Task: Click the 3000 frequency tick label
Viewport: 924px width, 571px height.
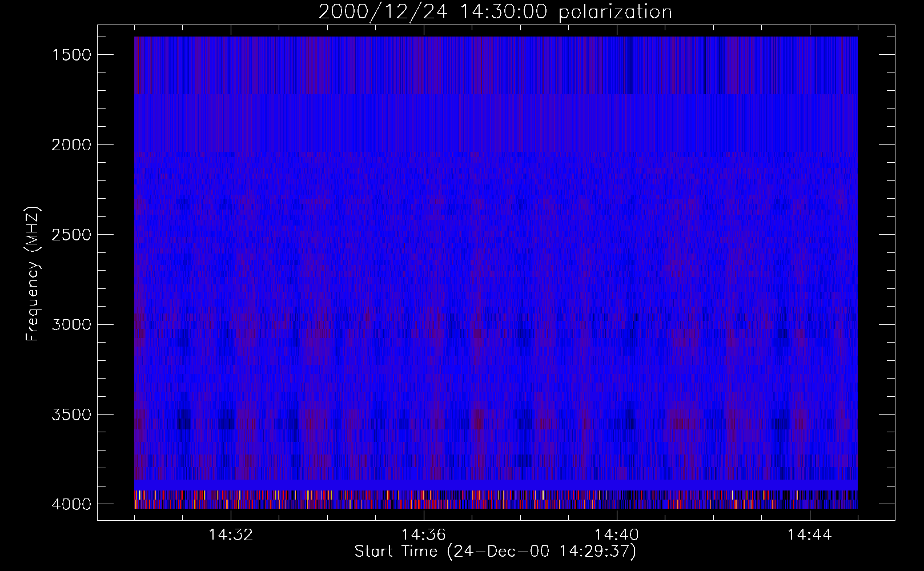Action: coord(71,325)
